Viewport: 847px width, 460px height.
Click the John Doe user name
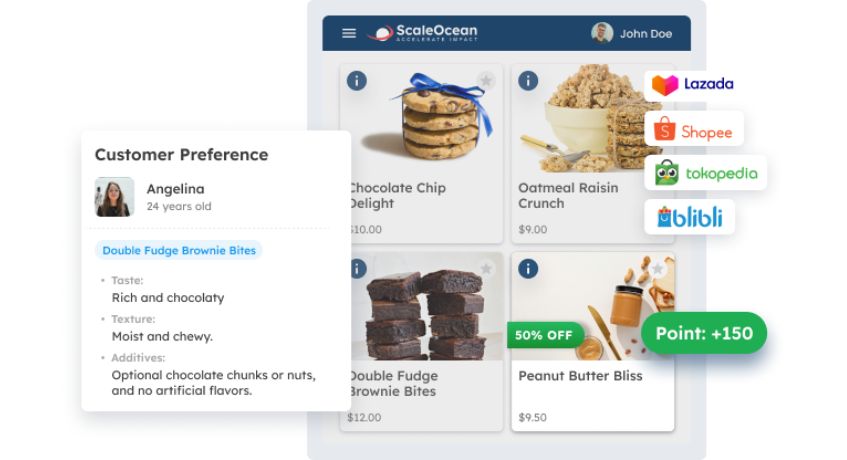[646, 33]
